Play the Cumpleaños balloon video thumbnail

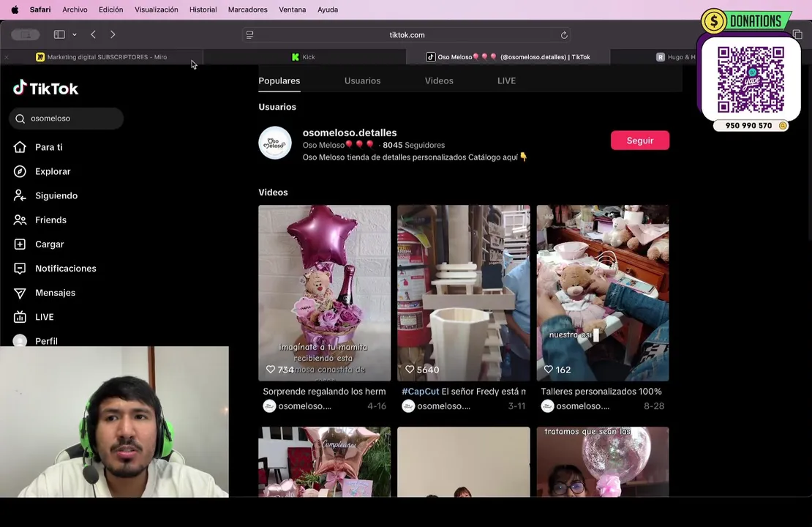325,462
